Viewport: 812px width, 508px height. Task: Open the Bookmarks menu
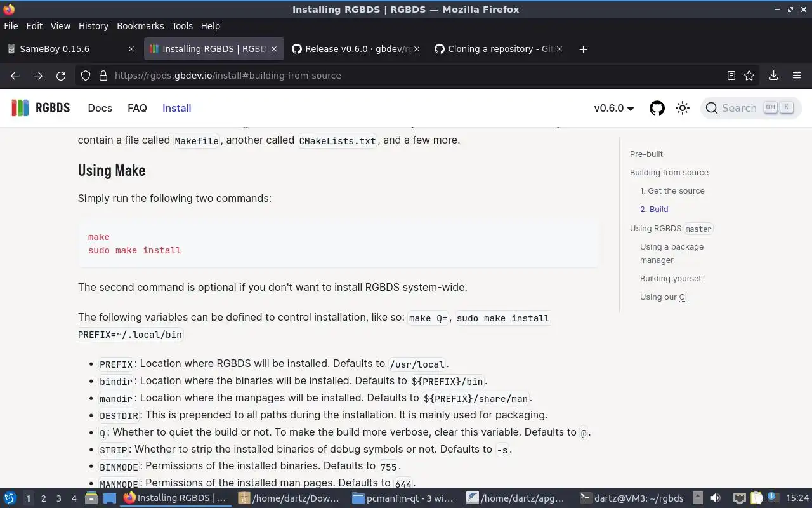pyautogui.click(x=140, y=26)
